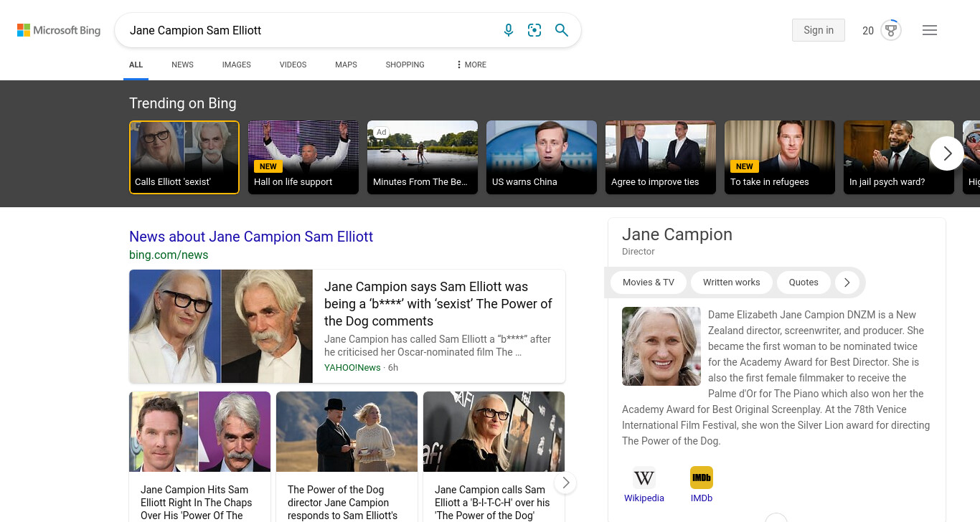980x522 pixels.
Task: Open trending card Agree to improve ties
Action: 661,157
